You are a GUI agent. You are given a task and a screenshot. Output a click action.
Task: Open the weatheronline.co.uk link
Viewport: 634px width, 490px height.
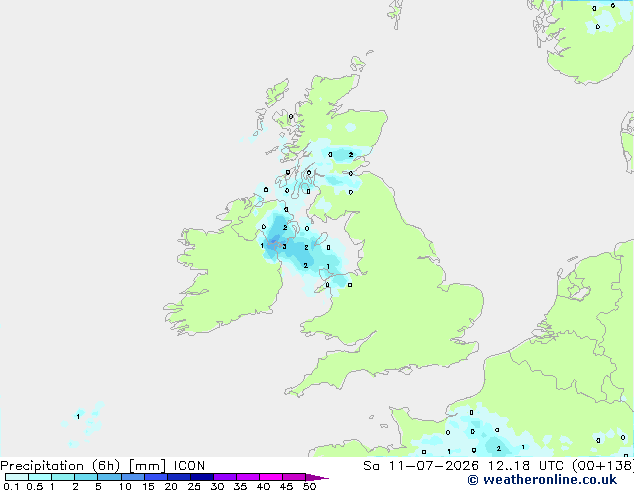coord(542,480)
